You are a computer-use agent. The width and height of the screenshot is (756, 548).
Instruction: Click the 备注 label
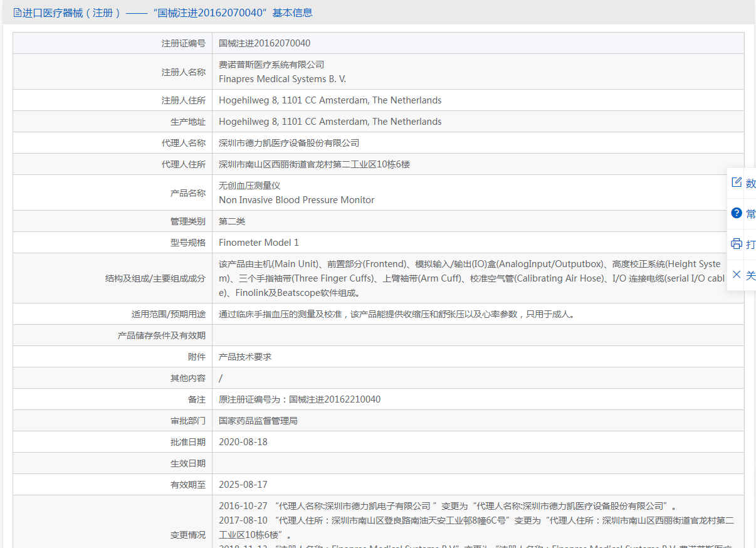(x=197, y=399)
